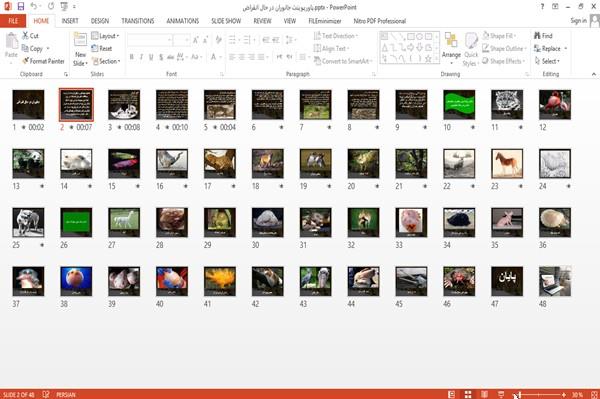The width and height of the screenshot is (600, 399).
Task: Expand the Copy dropdown arrow
Action: click(x=48, y=49)
